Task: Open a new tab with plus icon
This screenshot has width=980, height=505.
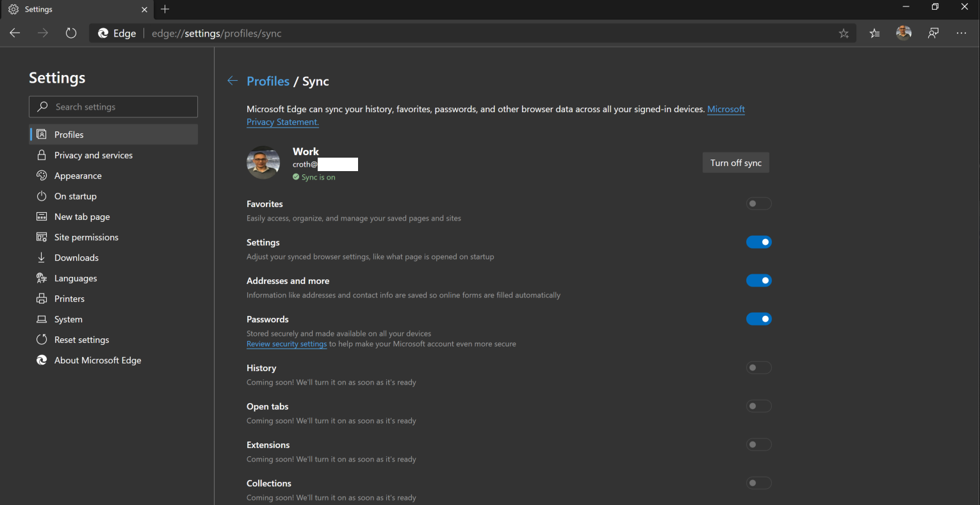Action: click(165, 9)
